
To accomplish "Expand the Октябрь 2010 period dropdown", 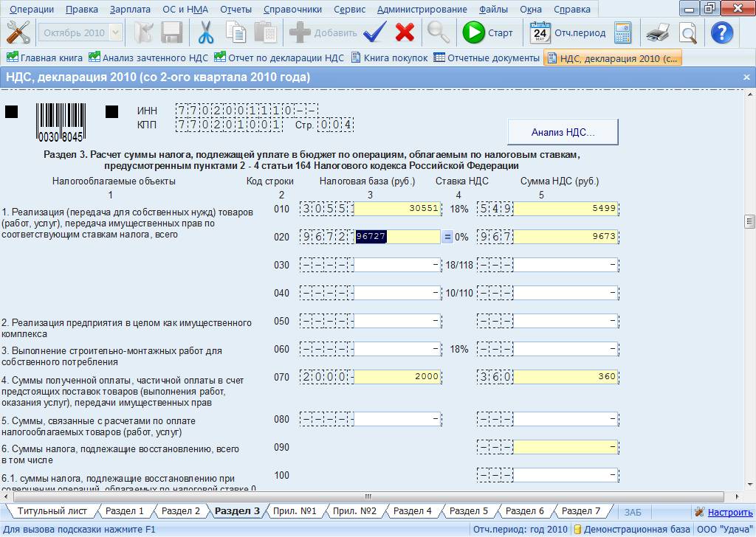I will (x=115, y=32).
